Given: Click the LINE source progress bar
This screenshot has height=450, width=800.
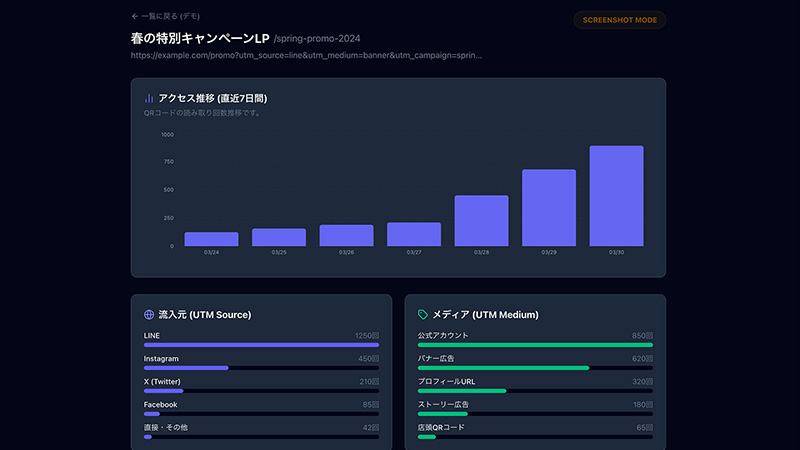Looking at the screenshot, I should pos(261,345).
